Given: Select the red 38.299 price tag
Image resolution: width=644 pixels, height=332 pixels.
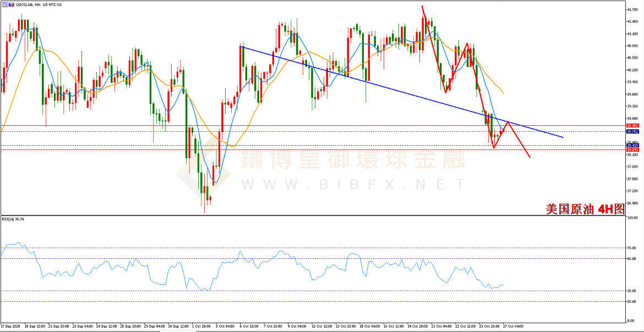Looking at the screenshot, I should (x=632, y=150).
